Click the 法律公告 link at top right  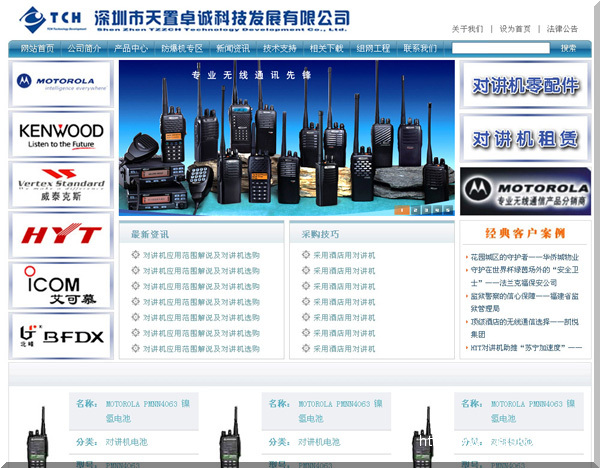563,29
